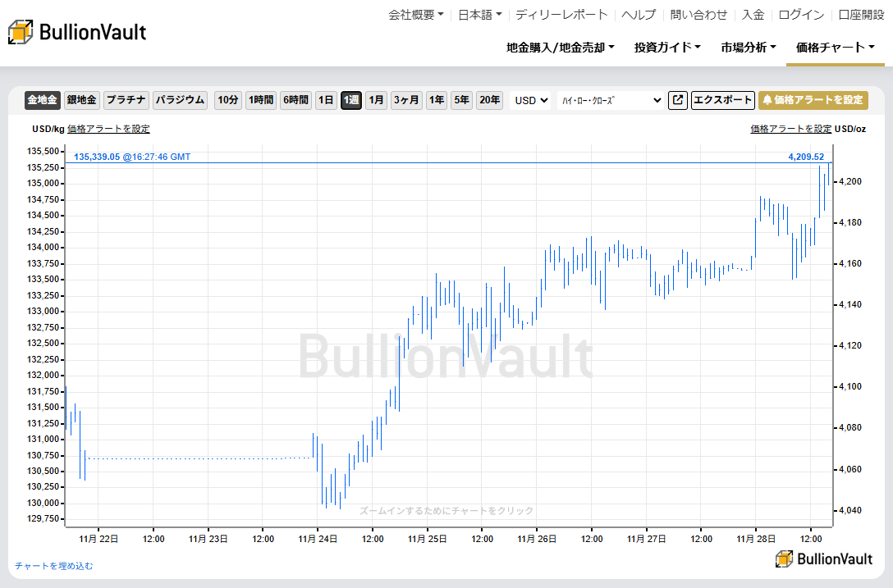Open the ログイン page
The width and height of the screenshot is (893, 588).
pos(800,15)
